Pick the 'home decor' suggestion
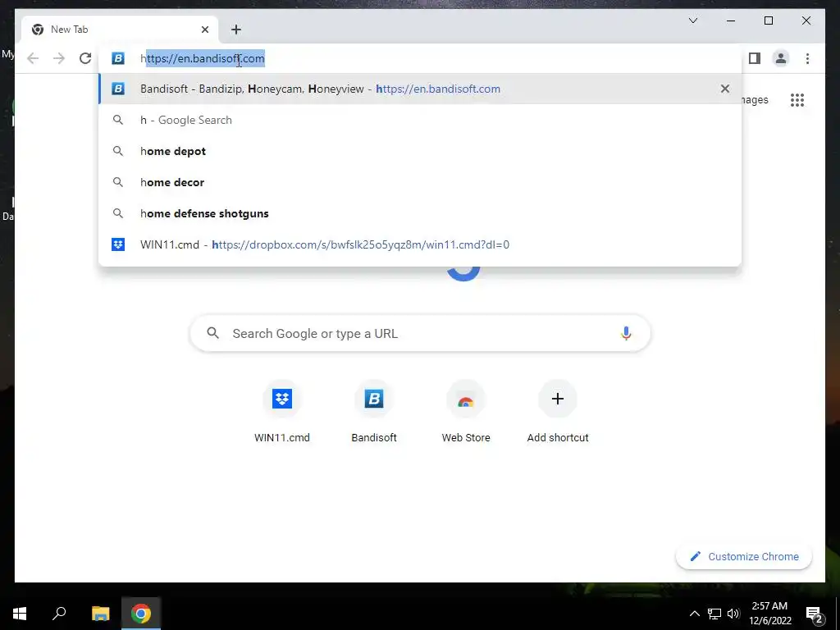The width and height of the screenshot is (840, 630). (420, 182)
